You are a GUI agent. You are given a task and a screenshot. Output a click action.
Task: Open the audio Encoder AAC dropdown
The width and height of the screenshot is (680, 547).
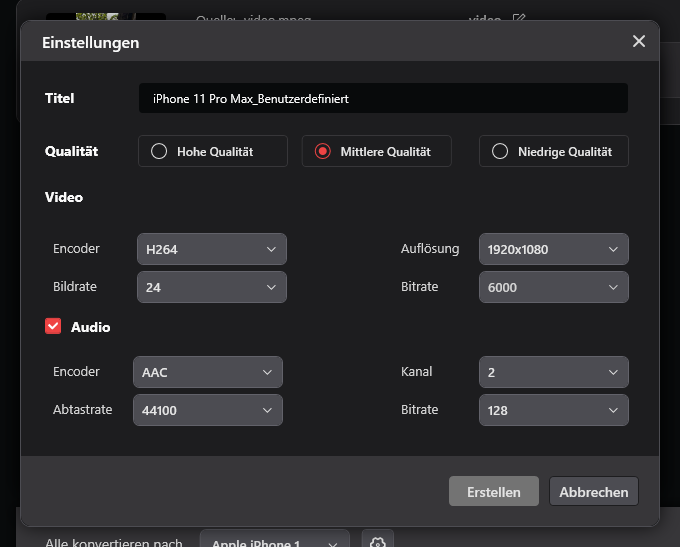pos(208,372)
